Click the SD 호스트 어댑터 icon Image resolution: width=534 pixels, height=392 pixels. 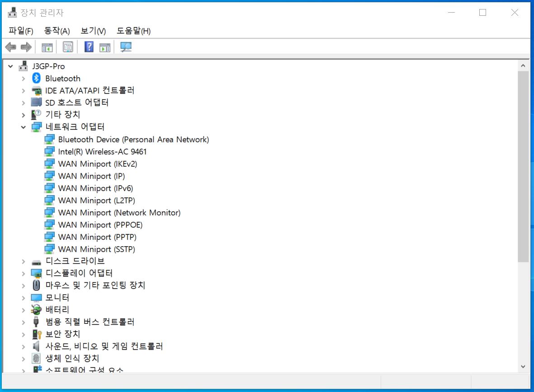tap(37, 103)
